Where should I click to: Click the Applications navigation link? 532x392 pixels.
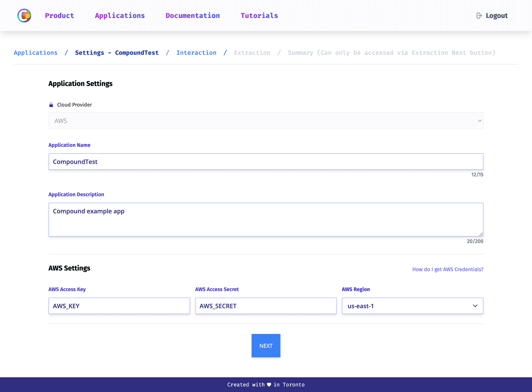tap(120, 16)
